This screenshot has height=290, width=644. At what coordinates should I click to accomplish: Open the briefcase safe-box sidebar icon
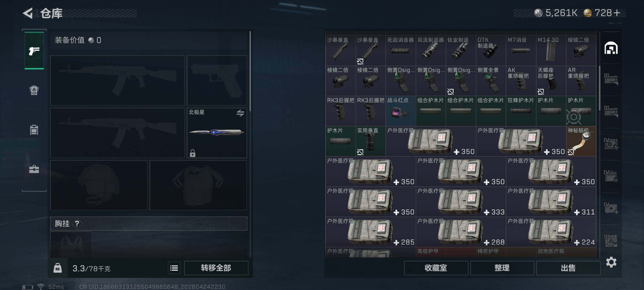34,169
